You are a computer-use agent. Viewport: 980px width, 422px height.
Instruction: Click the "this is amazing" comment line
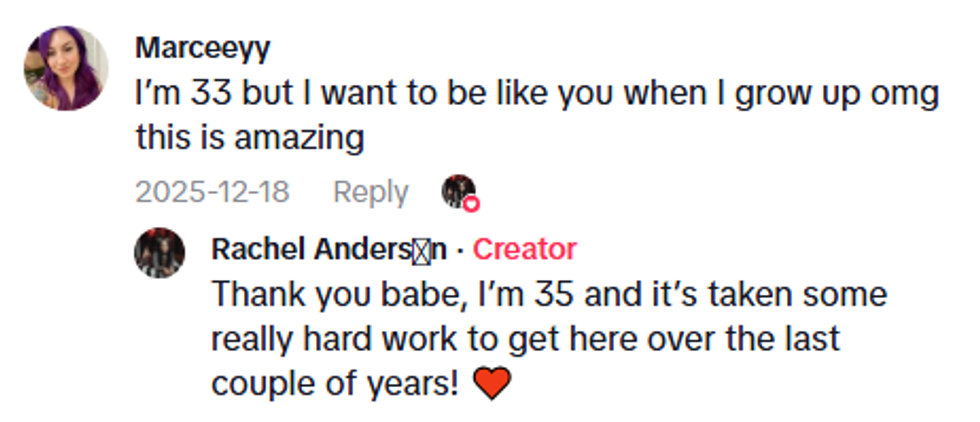pos(249,138)
